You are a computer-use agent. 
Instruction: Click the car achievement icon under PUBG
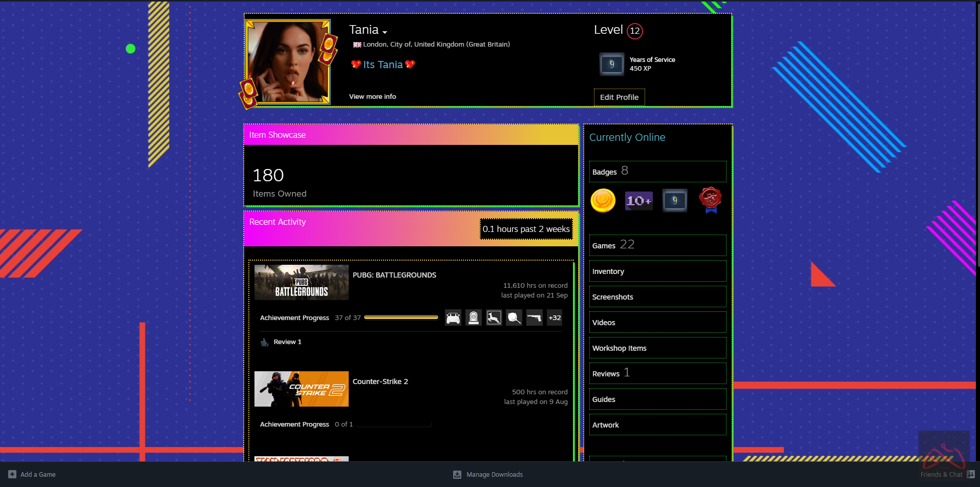[453, 318]
